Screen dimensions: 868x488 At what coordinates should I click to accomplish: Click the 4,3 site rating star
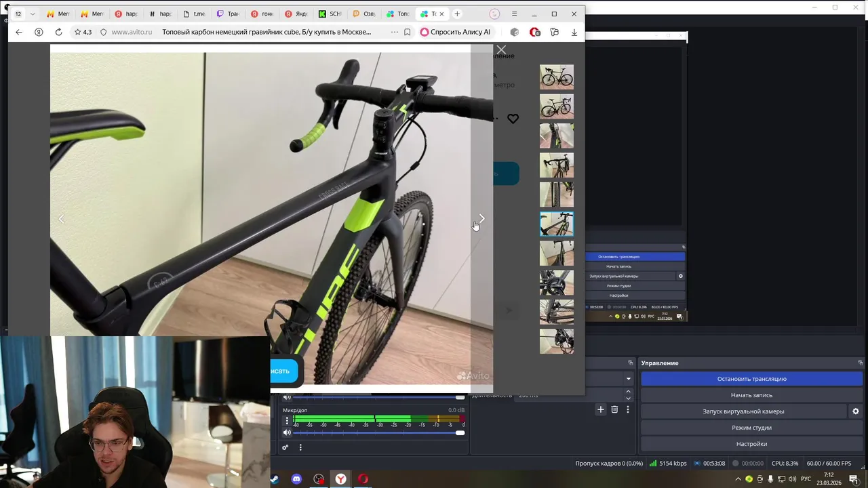pyautogui.click(x=83, y=32)
